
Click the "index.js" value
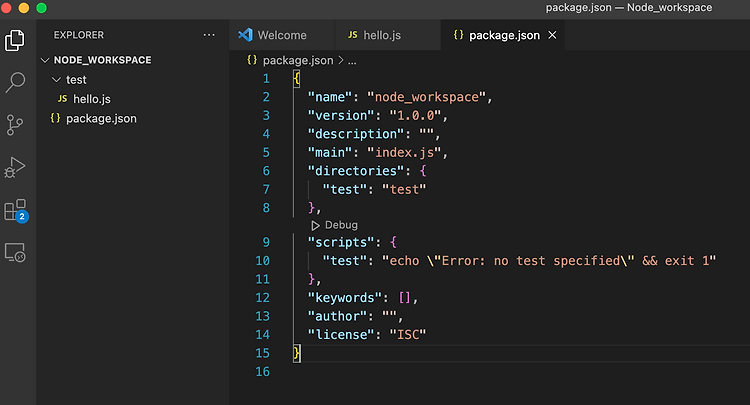(404, 153)
